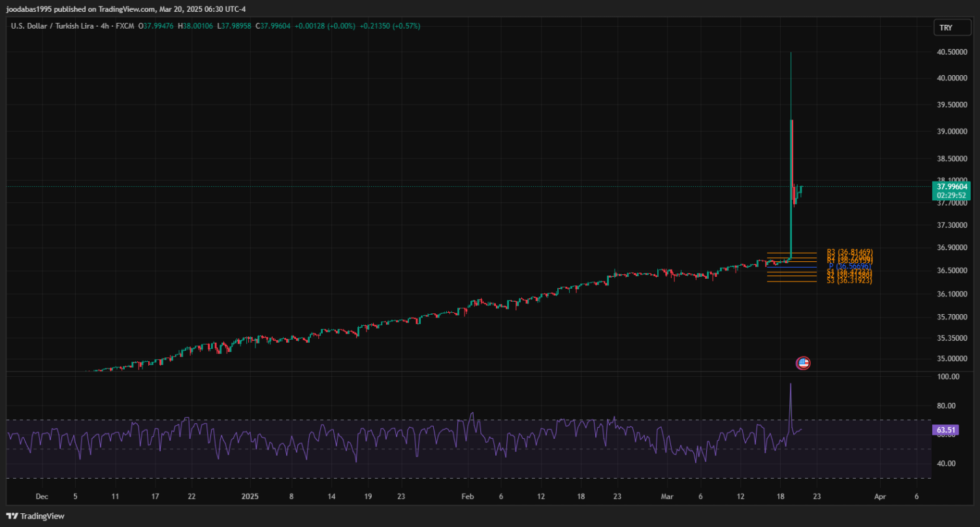Select the S3 (36.31923) support label
This screenshot has height=527, width=980.
tap(849, 281)
